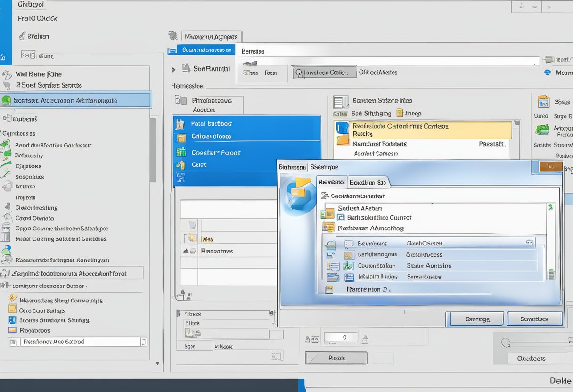This screenshot has height=392, width=573.
Task: Toggle the small checkbox icon beside Benduons row
Action: tap(349, 244)
